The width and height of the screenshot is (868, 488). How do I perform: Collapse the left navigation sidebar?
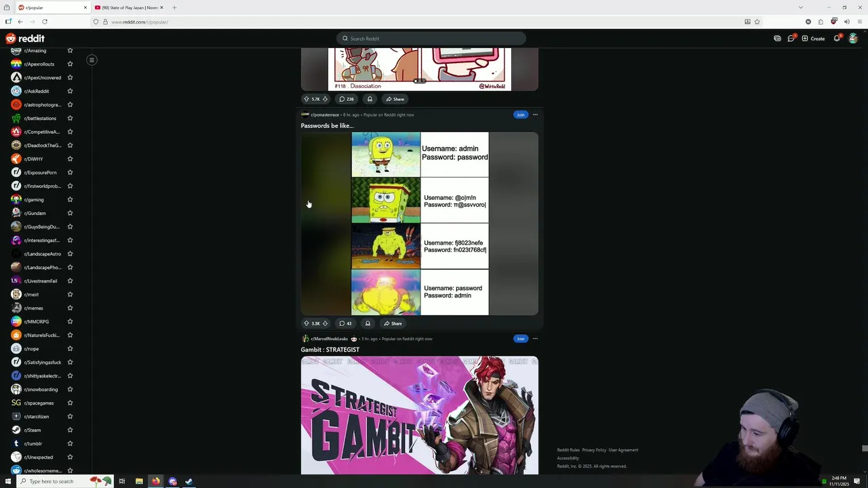tap(92, 60)
